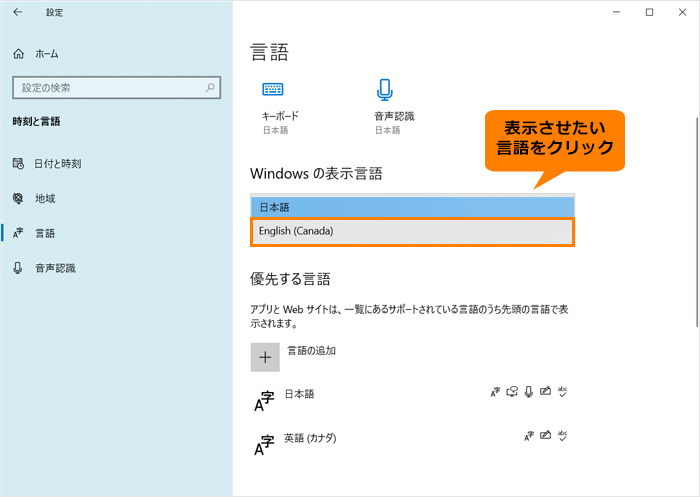Open 地域 region settings

[x=45, y=199]
